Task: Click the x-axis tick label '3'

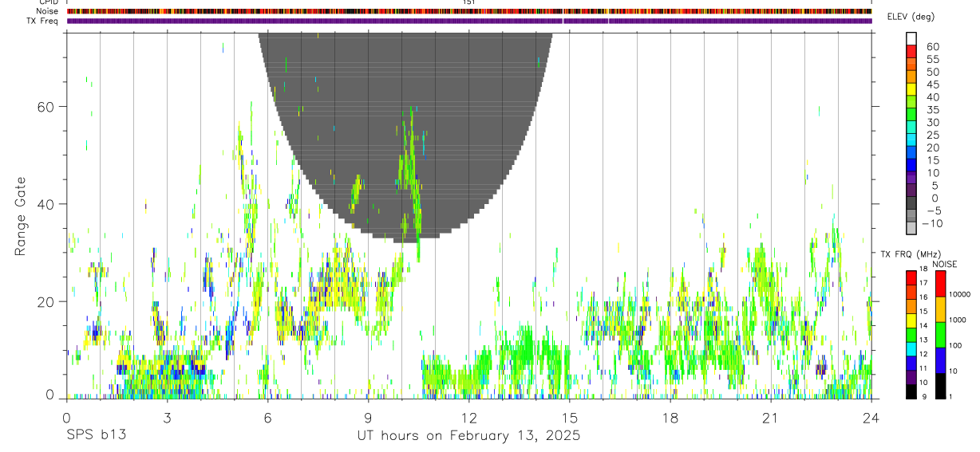Action: [167, 419]
